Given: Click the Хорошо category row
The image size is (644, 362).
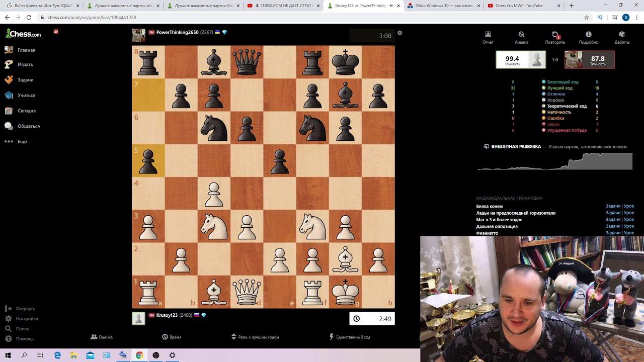Looking at the screenshot, I should coord(555,100).
